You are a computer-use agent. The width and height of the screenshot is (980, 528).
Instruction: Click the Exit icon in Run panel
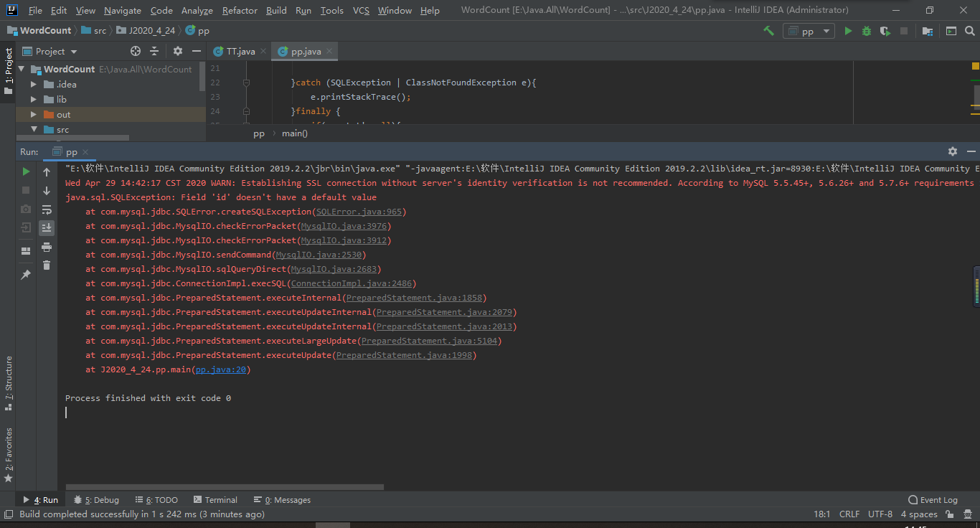tap(26, 227)
